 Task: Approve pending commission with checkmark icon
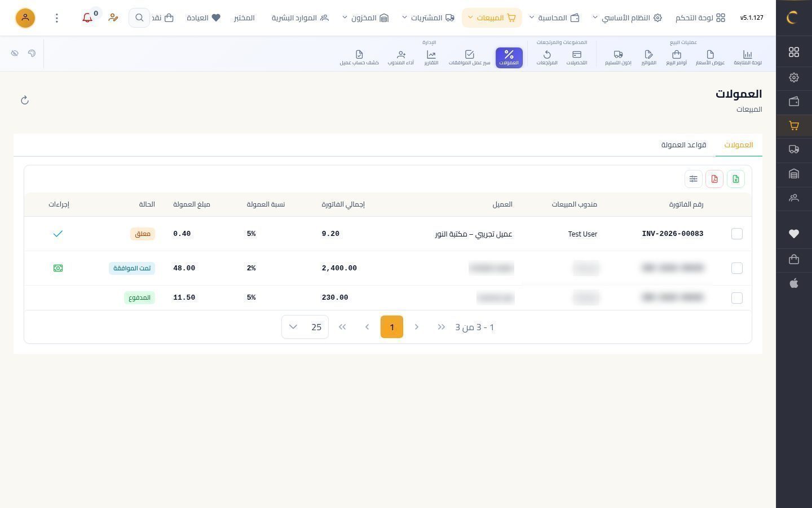point(58,234)
